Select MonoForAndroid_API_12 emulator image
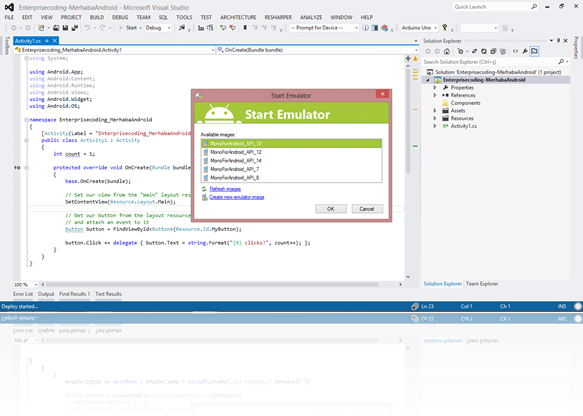This screenshot has height=416, width=583. click(292, 152)
